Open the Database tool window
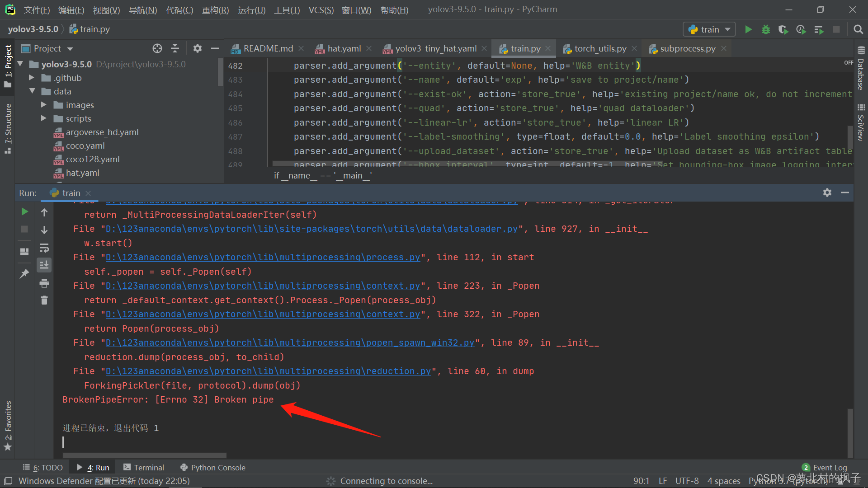Image resolution: width=868 pixels, height=488 pixels. tap(861, 68)
